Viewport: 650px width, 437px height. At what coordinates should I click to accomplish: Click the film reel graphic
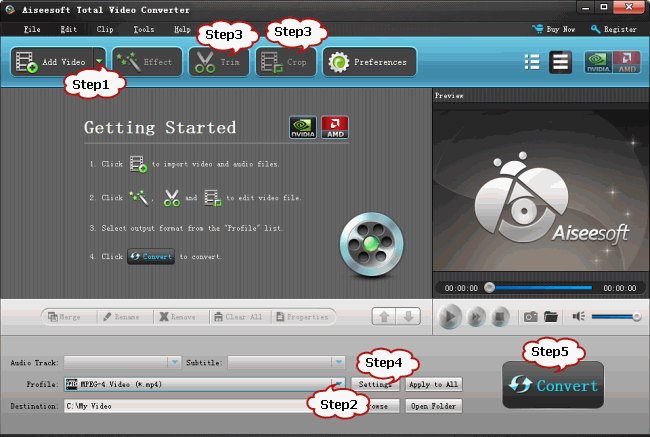click(371, 244)
